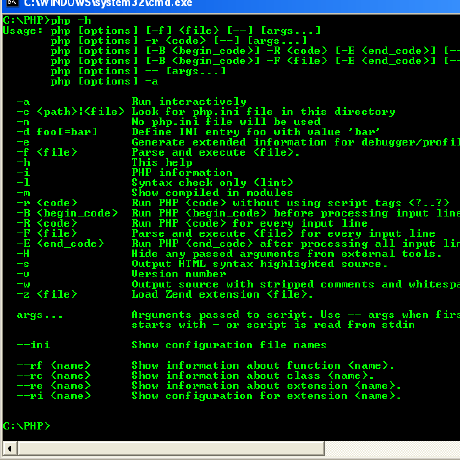Screen dimensions: 460x460
Task: Click the 'Usage:' label
Action: click(23, 31)
